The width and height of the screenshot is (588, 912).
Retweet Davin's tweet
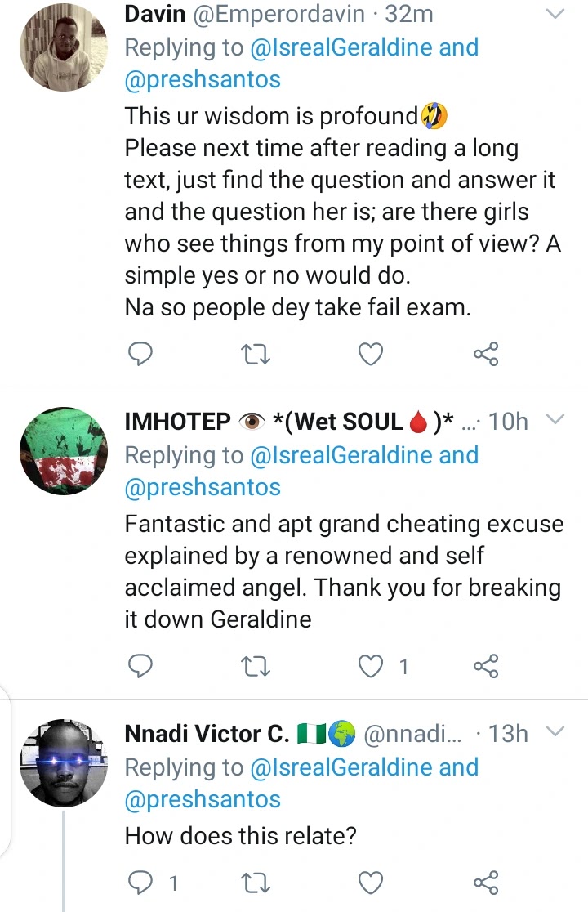(256, 354)
